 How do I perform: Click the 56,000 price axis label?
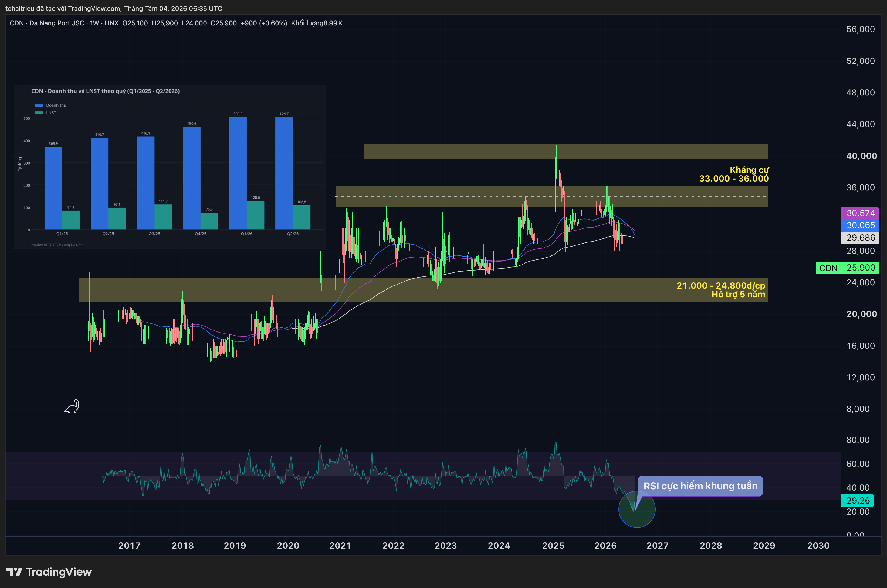[x=860, y=29]
